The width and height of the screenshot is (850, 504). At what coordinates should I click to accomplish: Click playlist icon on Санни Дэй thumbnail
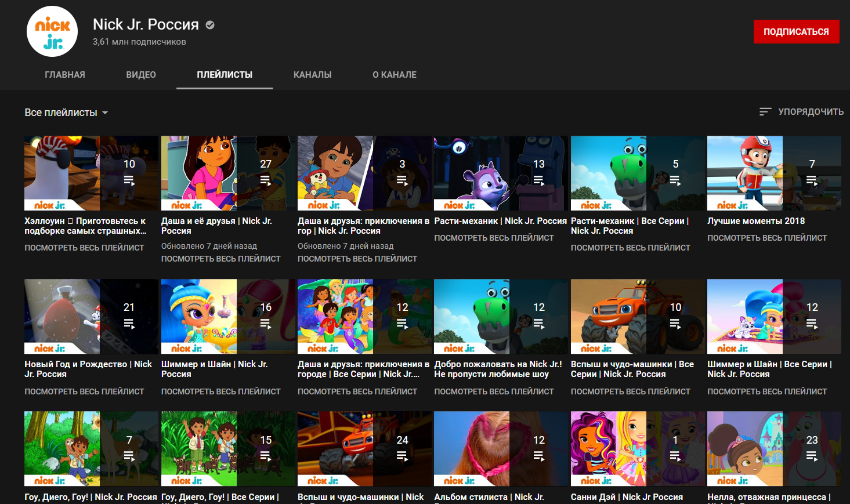pyautogui.click(x=675, y=457)
